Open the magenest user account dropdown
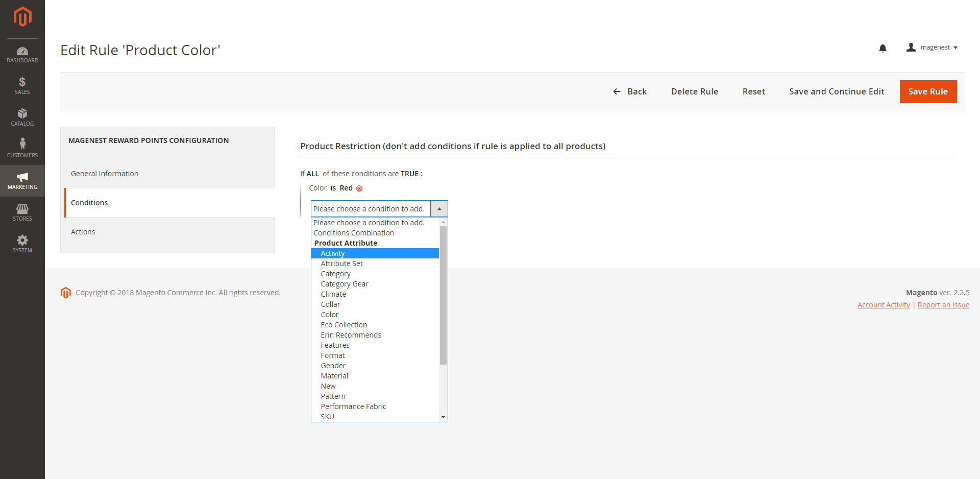The width and height of the screenshot is (980, 479). pyautogui.click(x=932, y=47)
